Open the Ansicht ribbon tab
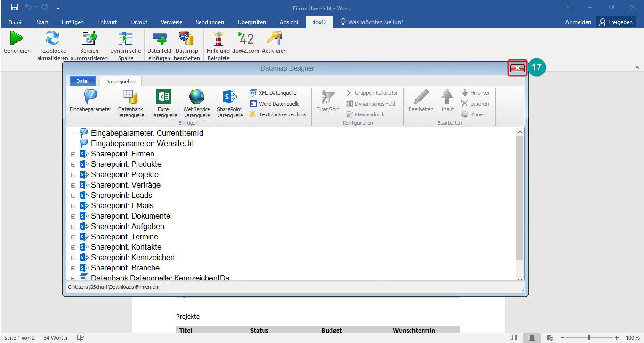 tap(289, 22)
